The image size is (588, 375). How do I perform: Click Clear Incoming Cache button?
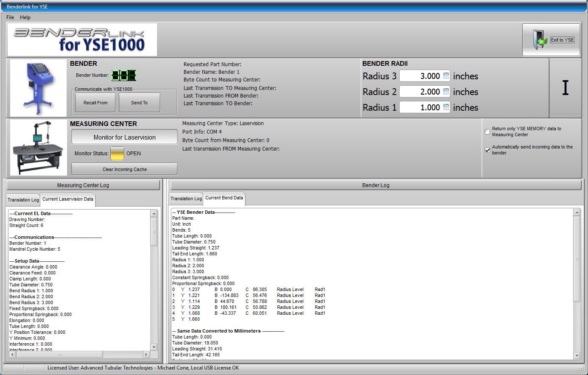pos(124,169)
